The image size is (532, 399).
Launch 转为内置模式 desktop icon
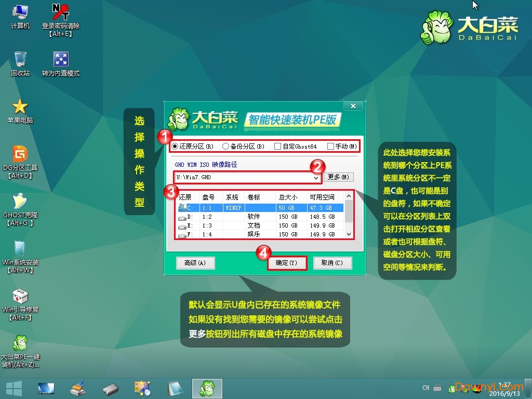tap(61, 58)
